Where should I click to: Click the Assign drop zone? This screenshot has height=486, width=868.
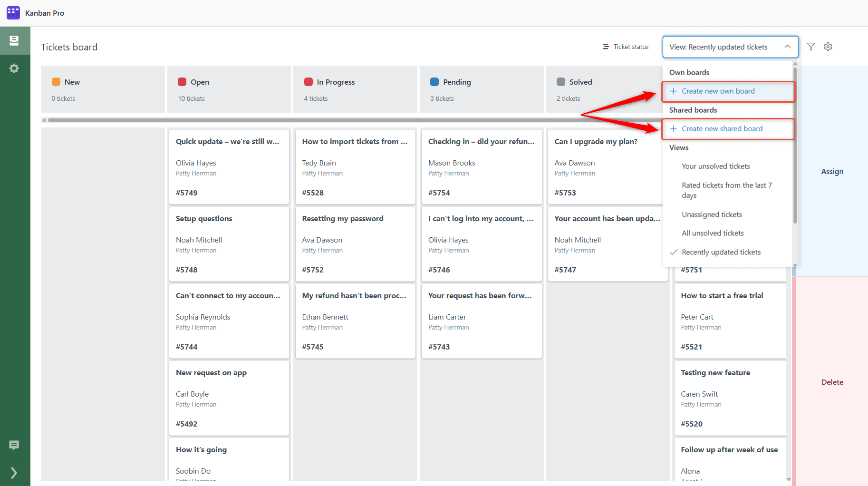[832, 171]
